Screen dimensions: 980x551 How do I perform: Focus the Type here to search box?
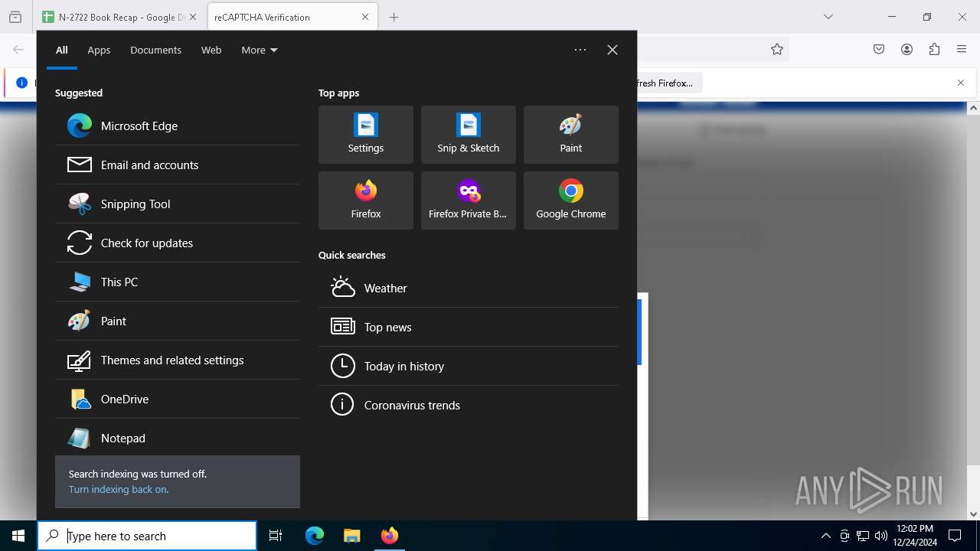pyautogui.click(x=147, y=536)
